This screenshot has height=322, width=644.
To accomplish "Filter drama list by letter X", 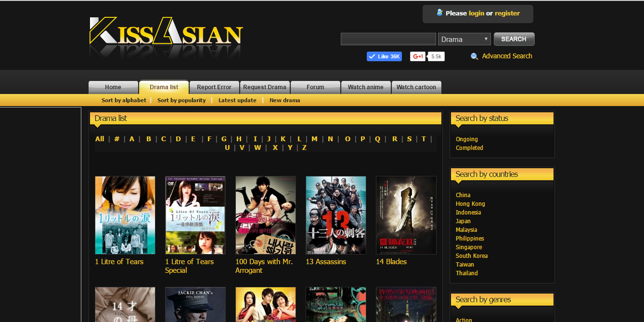I will pos(275,148).
